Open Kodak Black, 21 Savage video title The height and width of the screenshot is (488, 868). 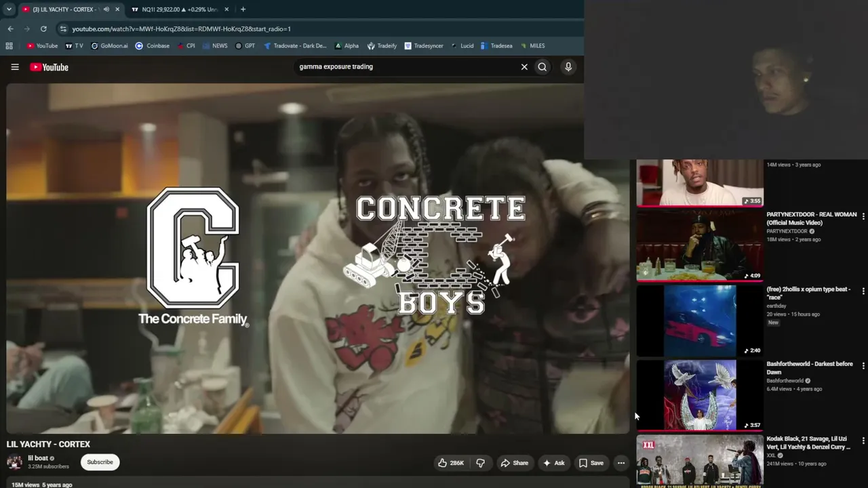click(809, 443)
